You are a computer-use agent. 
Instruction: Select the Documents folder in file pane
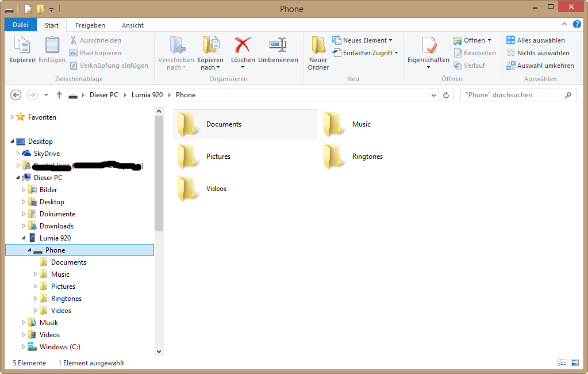pyautogui.click(x=245, y=124)
